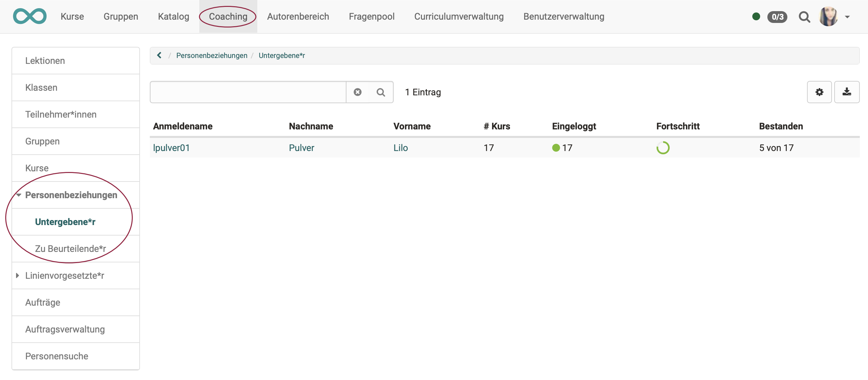Sort by the Nachname column header
868x380 pixels.
click(x=311, y=126)
